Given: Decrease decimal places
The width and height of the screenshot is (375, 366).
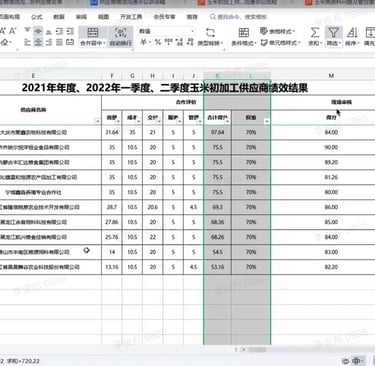Looking at the screenshot, I should (190, 42).
